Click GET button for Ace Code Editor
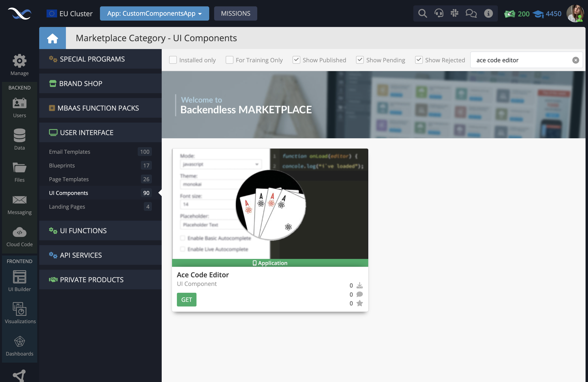Viewport: 588px width, 382px height. click(186, 299)
